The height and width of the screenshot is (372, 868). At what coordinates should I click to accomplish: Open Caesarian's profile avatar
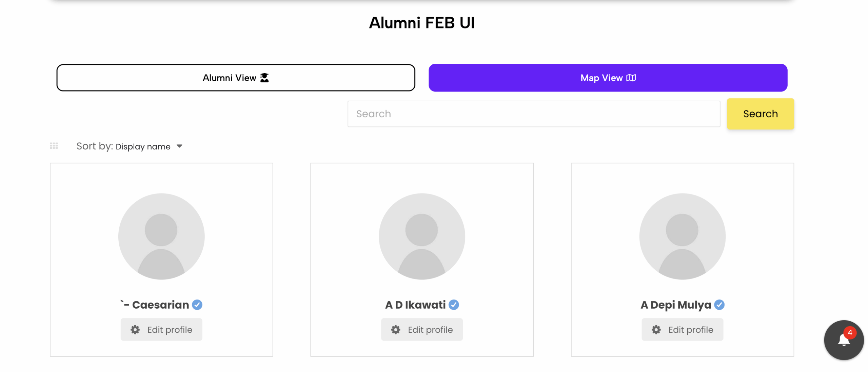(161, 236)
